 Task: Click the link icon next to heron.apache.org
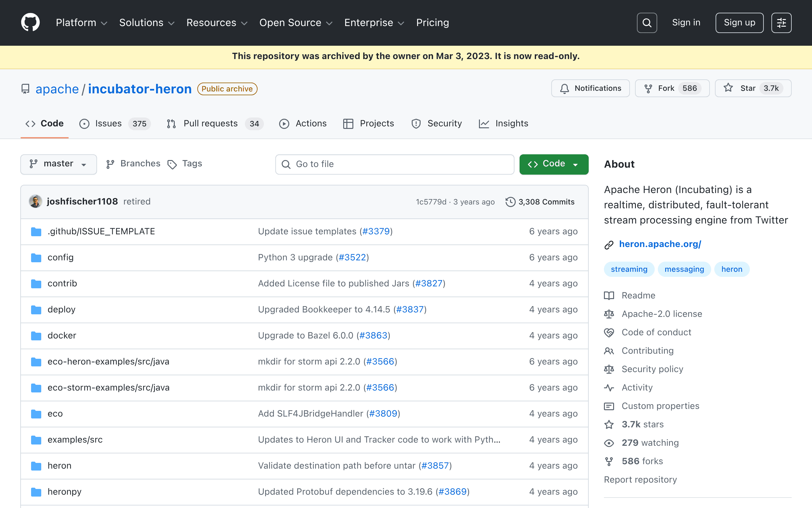click(x=609, y=244)
